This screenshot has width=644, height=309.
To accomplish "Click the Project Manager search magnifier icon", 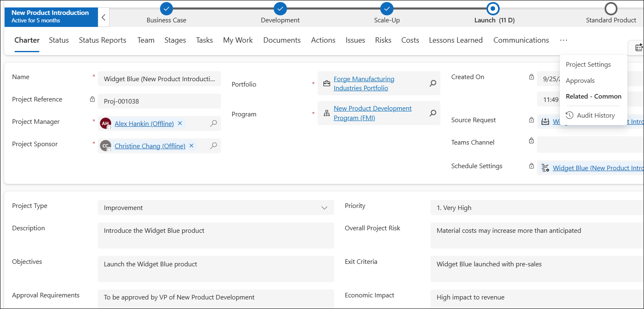I will (x=214, y=123).
